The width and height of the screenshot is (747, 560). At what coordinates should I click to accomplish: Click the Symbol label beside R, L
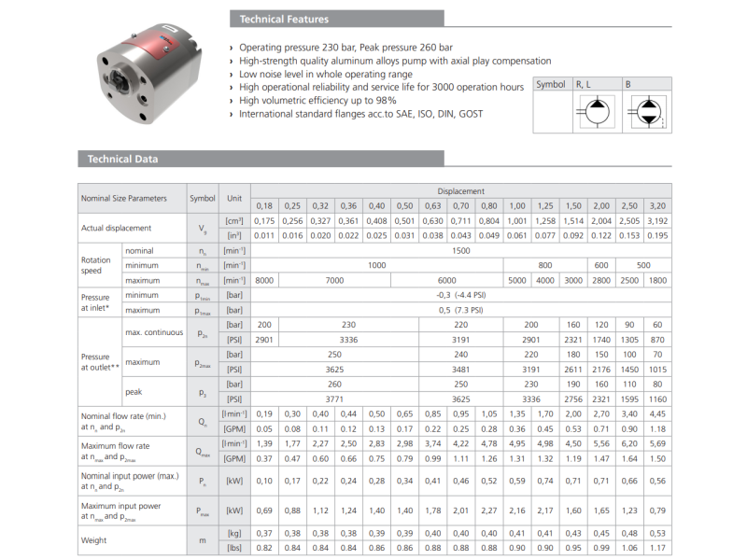coord(550,84)
